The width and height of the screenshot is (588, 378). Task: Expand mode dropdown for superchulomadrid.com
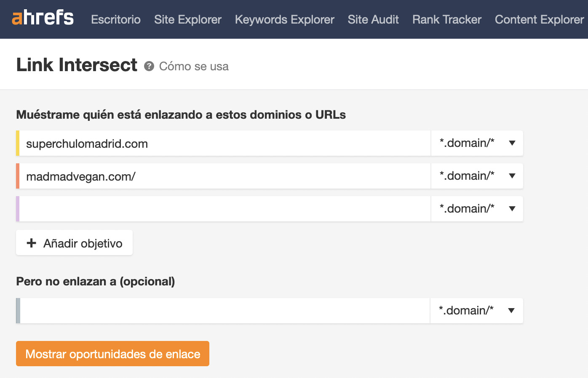click(477, 143)
